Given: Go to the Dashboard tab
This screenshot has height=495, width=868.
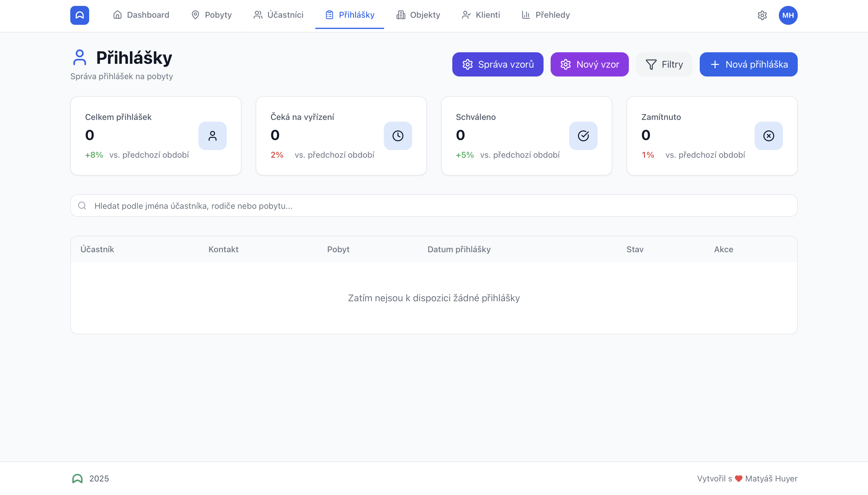Looking at the screenshot, I should 141,15.
